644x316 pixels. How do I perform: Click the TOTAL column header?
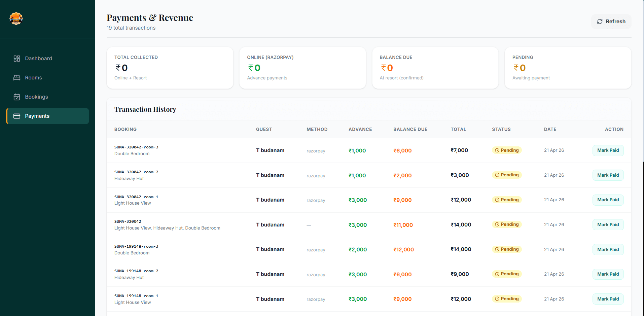[459, 129]
